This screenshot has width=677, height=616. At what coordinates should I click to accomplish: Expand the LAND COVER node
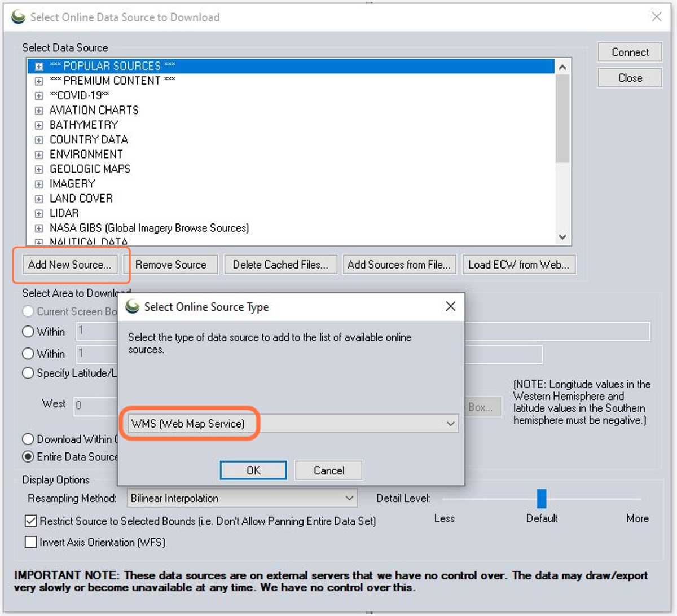click(x=39, y=199)
